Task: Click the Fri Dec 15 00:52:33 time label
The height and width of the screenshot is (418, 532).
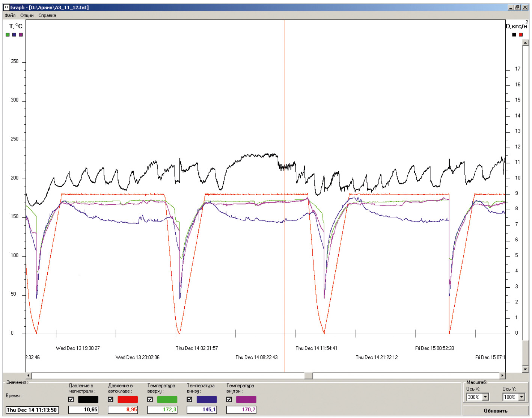Action: [435, 348]
